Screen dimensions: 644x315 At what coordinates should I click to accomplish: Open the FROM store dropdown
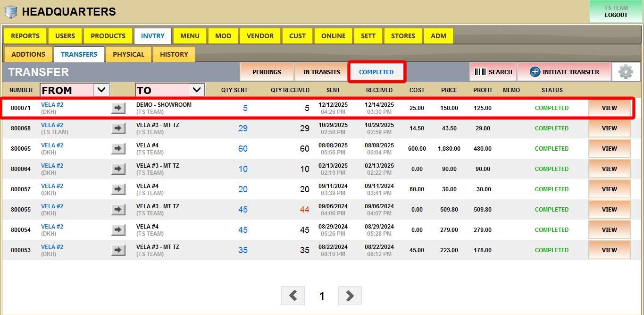point(101,90)
